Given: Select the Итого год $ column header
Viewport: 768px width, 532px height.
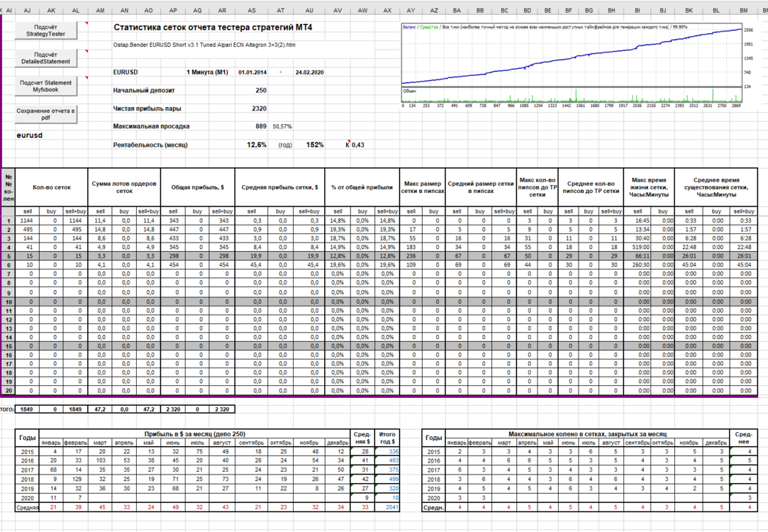Looking at the screenshot, I should pos(387,438).
